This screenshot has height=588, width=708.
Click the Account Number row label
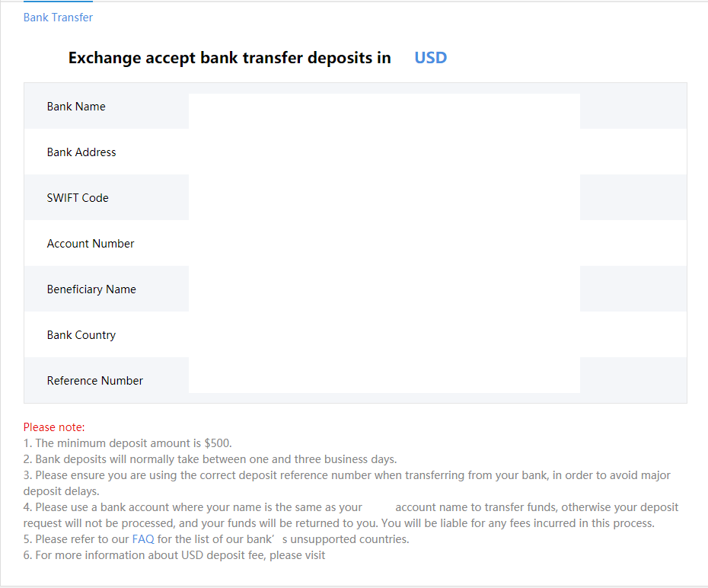[91, 244]
